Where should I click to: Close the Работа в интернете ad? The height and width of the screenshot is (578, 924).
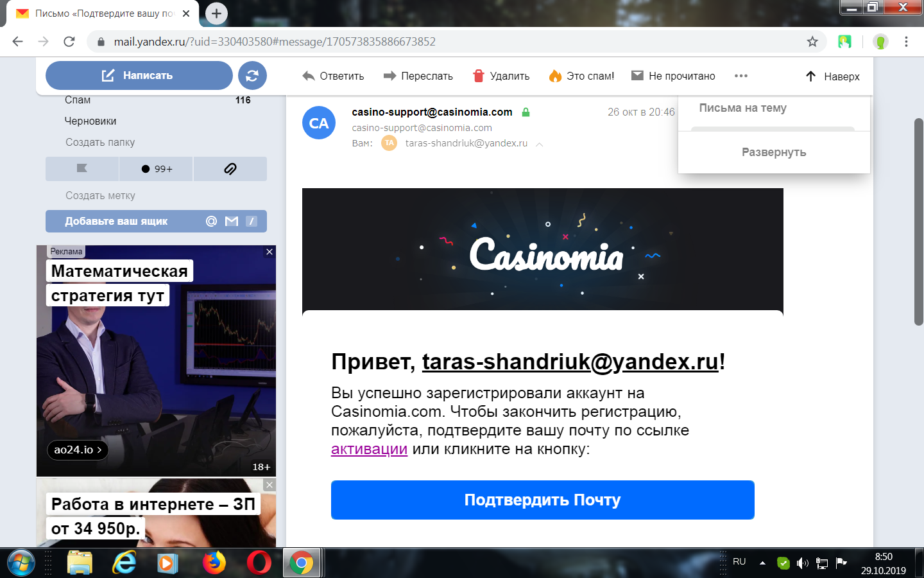pyautogui.click(x=269, y=485)
